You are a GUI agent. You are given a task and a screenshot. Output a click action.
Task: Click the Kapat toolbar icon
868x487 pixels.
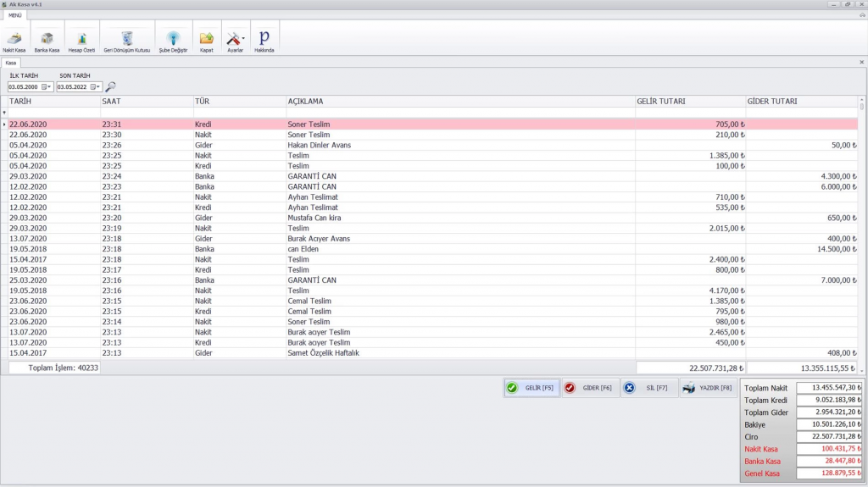click(x=206, y=39)
